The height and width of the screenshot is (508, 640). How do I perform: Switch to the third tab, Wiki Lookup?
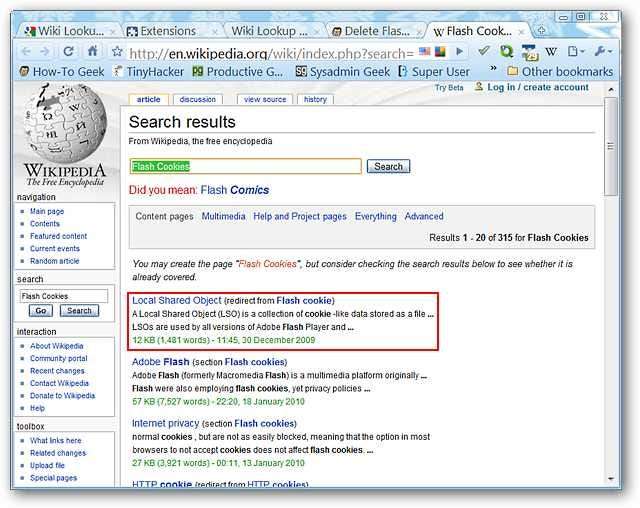(x=270, y=31)
